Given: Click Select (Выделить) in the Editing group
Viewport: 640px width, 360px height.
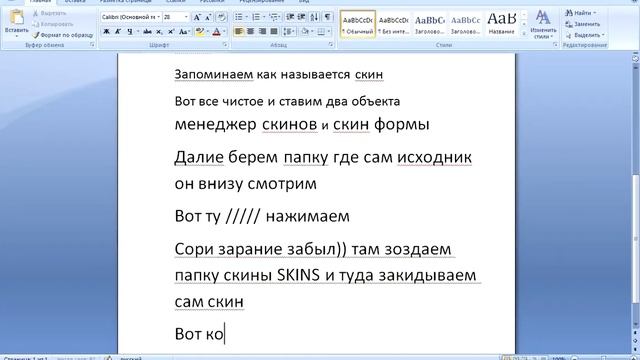Looking at the screenshot, I should pyautogui.click(x=585, y=35).
